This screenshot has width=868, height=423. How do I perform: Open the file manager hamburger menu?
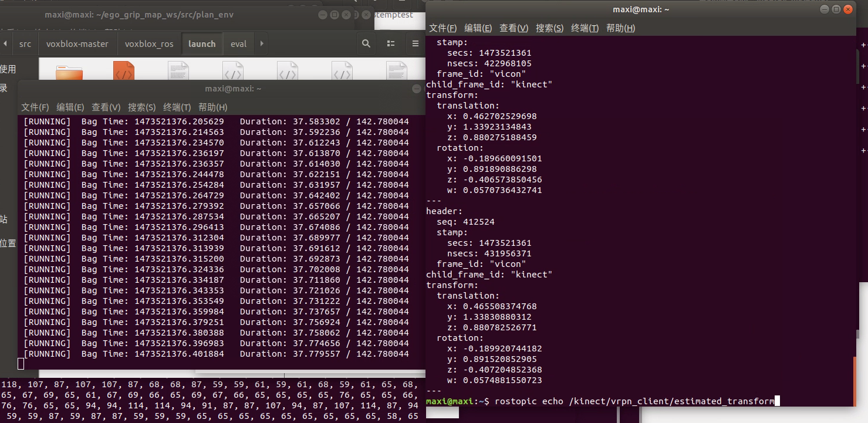[416, 43]
